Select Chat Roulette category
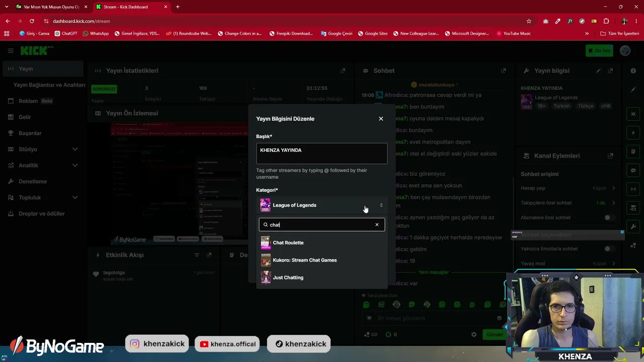The image size is (644, 362). point(321,243)
